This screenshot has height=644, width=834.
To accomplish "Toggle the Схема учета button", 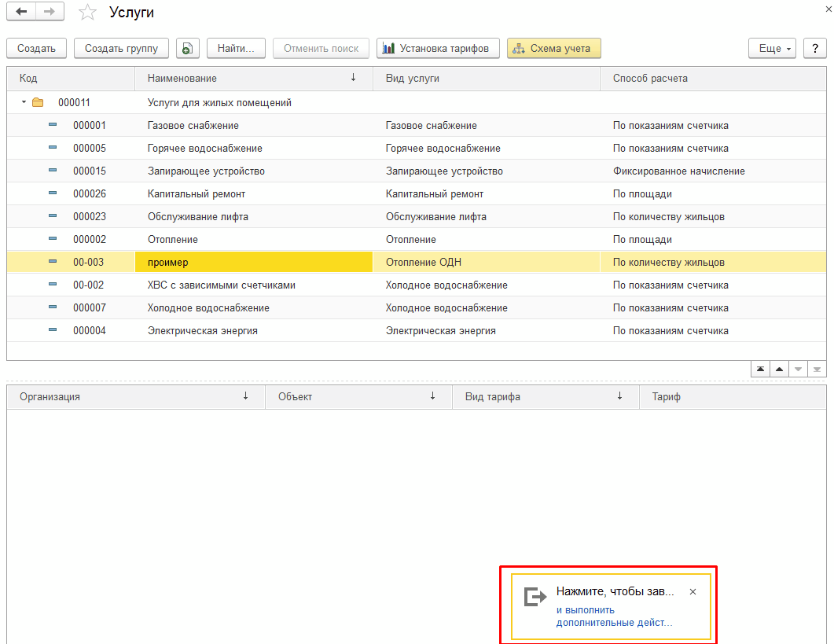I will click(x=554, y=49).
